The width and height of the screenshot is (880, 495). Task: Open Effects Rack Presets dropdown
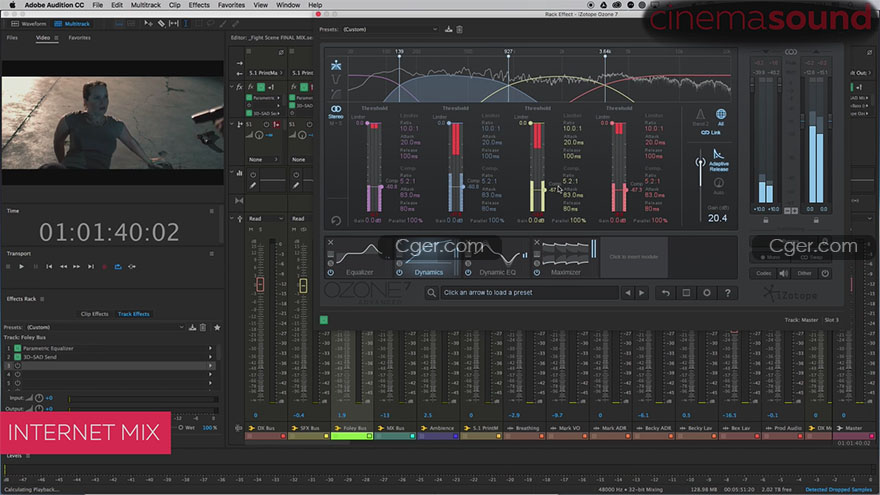click(x=106, y=327)
